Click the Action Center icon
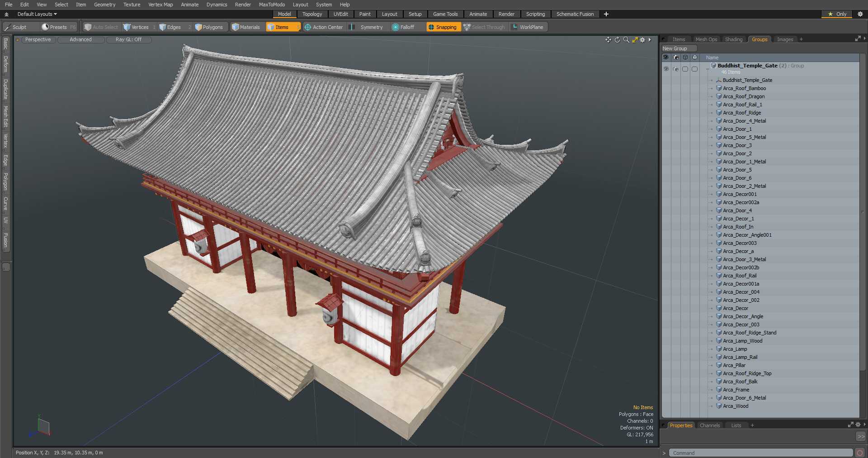 tap(308, 27)
